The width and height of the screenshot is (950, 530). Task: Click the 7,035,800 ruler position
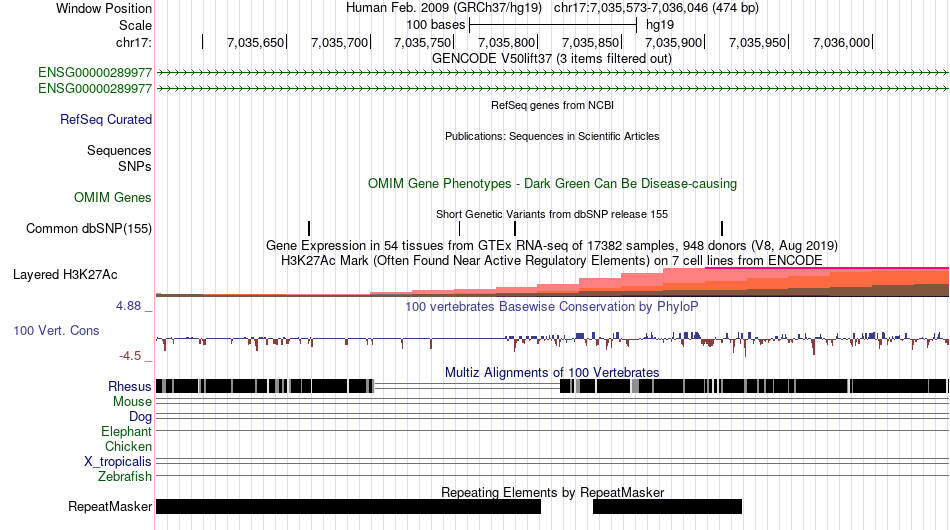507,42
